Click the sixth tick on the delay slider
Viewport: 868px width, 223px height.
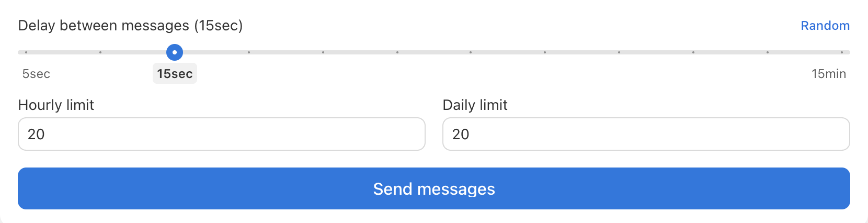click(x=397, y=52)
